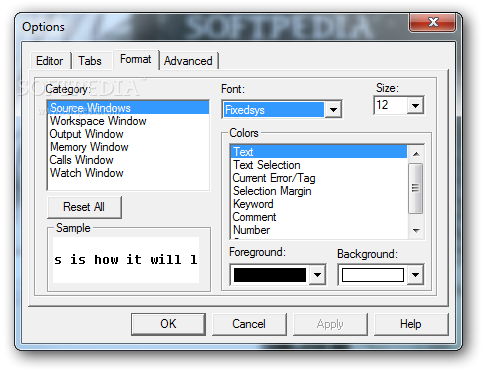
Task: Close the Options dialog window
Action: pyautogui.click(x=433, y=22)
